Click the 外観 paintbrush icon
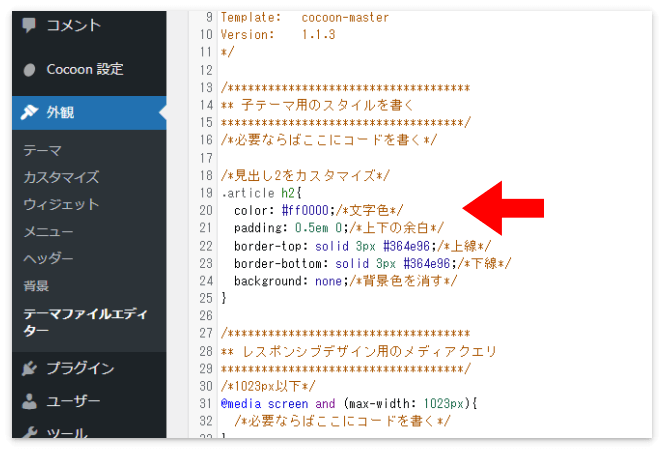Viewport: 664px width, 451px height. 29,112
